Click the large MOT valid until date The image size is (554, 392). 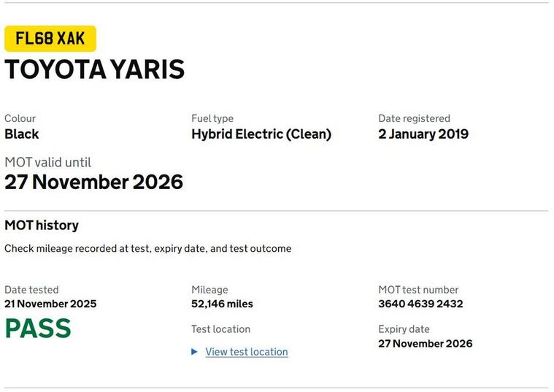pos(93,182)
